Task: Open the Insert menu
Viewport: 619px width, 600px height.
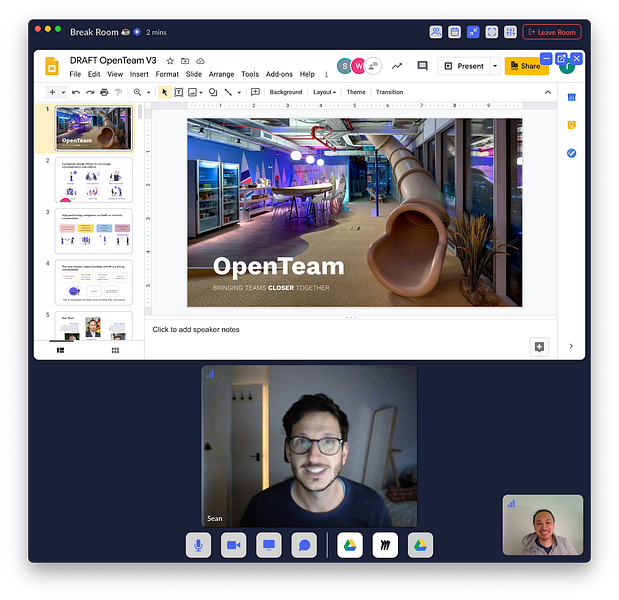Action: [139, 74]
